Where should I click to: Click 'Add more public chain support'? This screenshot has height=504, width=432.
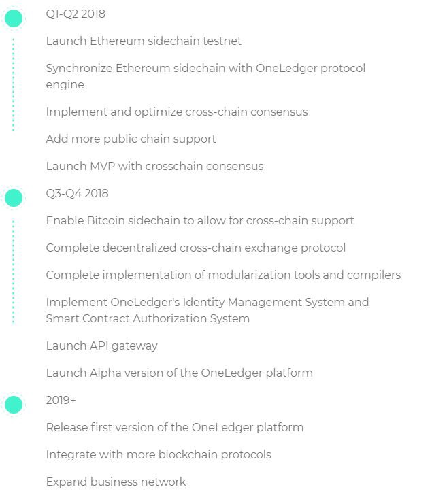click(131, 139)
